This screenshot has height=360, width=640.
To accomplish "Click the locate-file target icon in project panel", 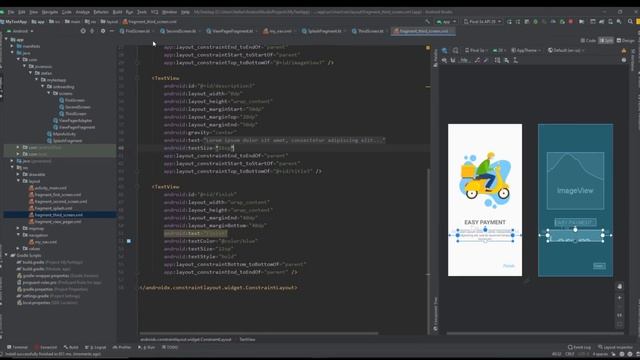I will pyautogui.click(x=83, y=31).
